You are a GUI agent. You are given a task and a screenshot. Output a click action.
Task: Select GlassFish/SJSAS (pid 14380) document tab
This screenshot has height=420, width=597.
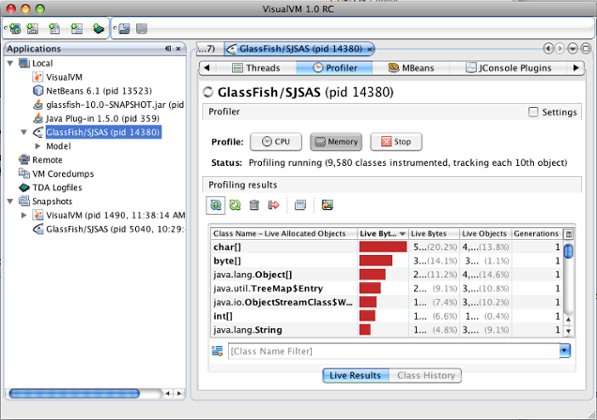click(300, 49)
